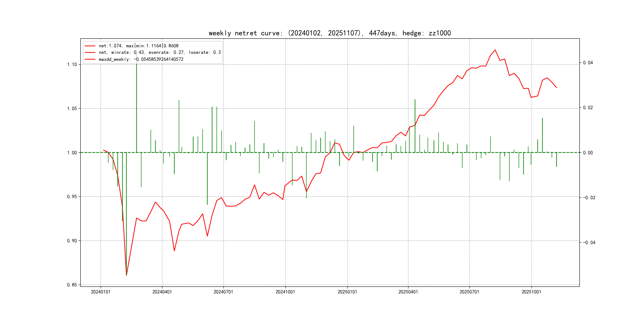Image resolution: width=644 pixels, height=322 pixels.
Task: Click the 20240401 x-axis label
Action: tap(162, 292)
